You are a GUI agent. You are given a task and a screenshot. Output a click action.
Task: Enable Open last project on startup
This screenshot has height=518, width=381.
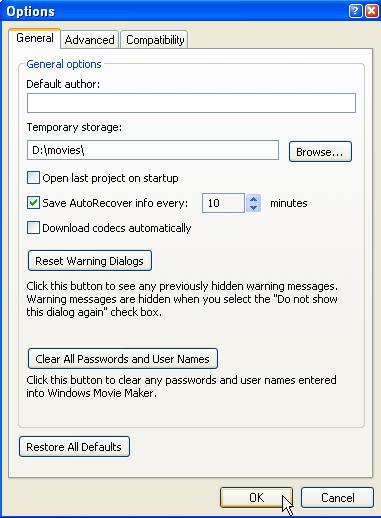tap(33, 178)
